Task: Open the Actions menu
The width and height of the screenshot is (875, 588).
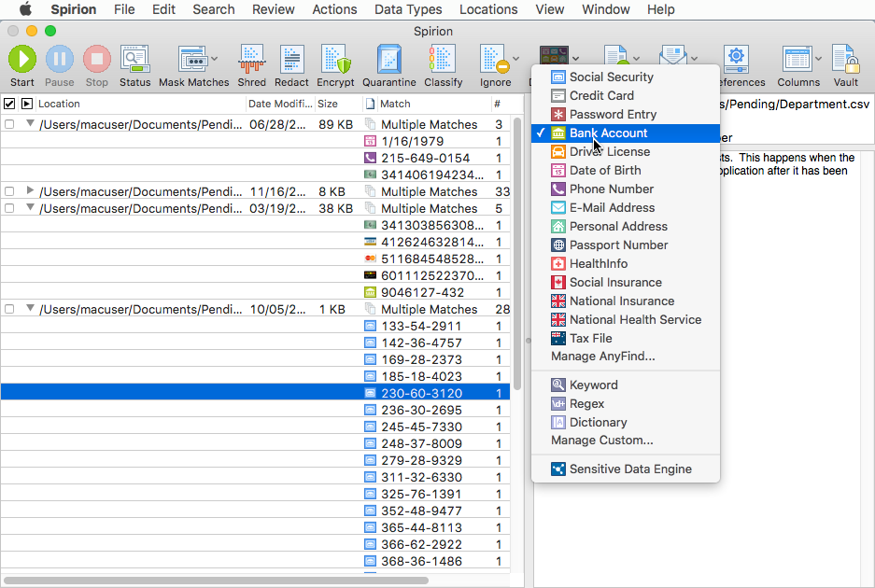Action: tap(334, 9)
